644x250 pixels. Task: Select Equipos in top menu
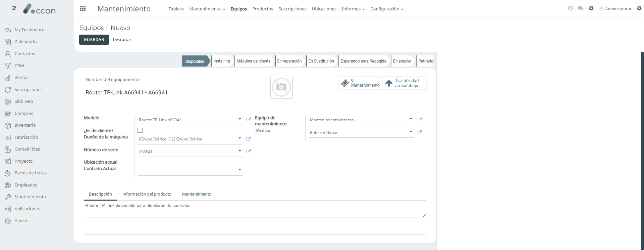(238, 9)
